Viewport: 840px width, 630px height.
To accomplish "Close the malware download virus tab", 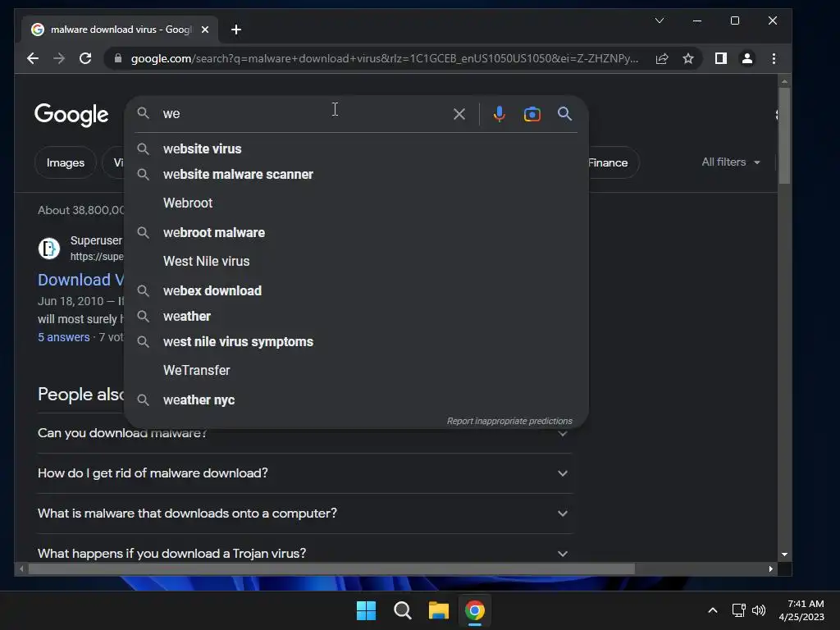I will [x=204, y=30].
